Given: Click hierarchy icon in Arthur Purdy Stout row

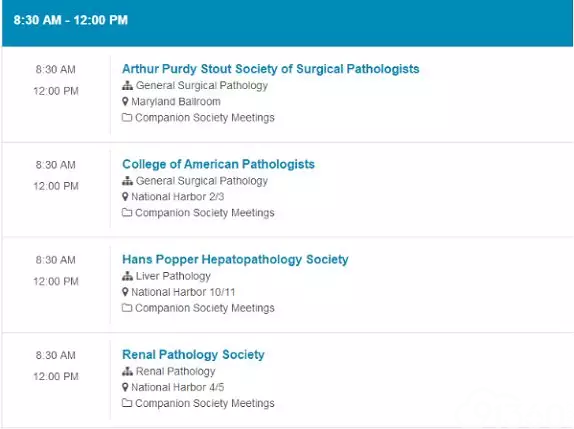Looking at the screenshot, I should pyautogui.click(x=127, y=86).
